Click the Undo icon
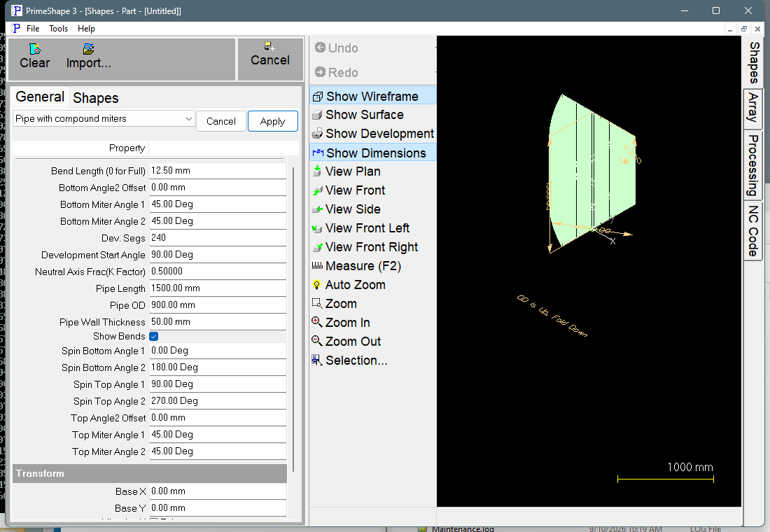Image resolution: width=770 pixels, height=532 pixels. 320,48
